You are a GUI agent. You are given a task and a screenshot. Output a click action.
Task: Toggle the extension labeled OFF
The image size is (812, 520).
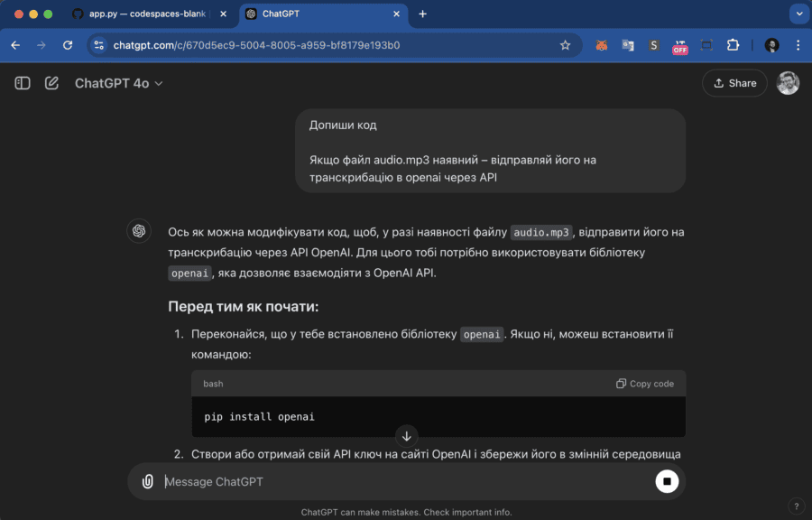tap(680, 46)
